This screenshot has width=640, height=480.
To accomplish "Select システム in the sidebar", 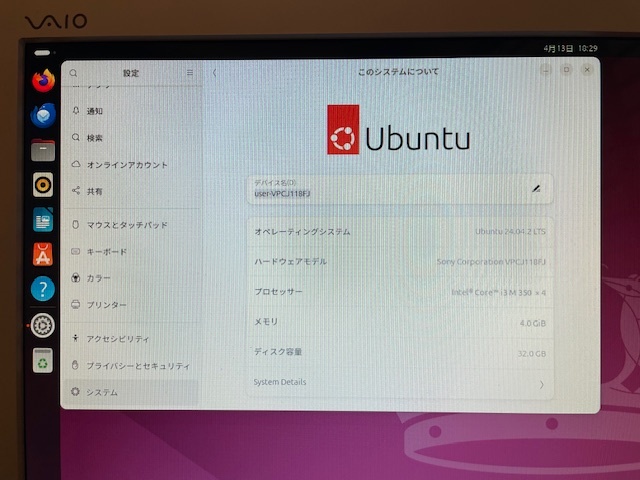I will [131, 392].
